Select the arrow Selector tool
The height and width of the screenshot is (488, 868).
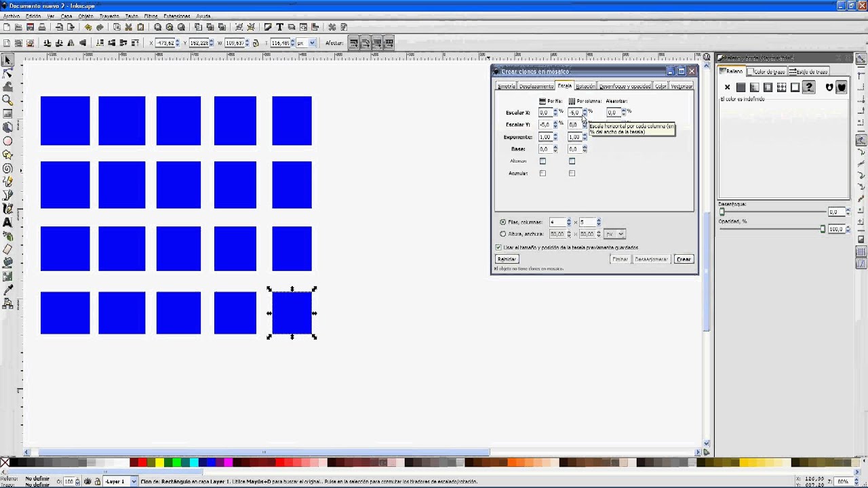[x=7, y=60]
